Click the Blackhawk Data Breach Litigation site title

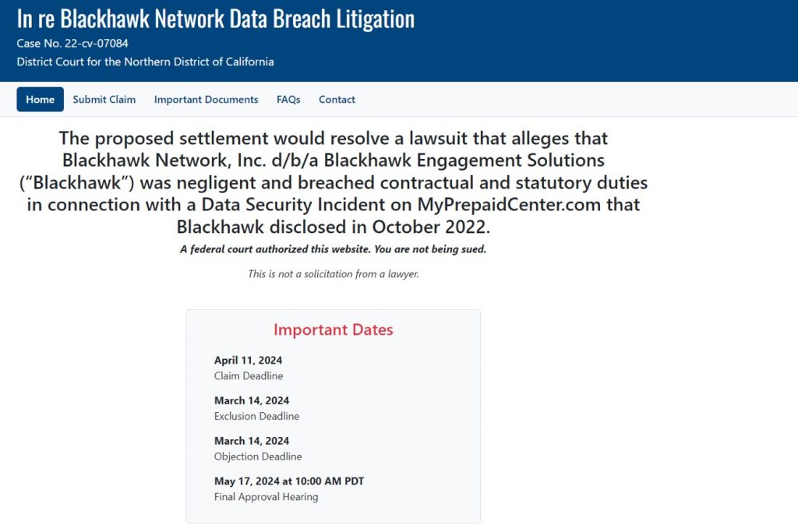[216, 19]
